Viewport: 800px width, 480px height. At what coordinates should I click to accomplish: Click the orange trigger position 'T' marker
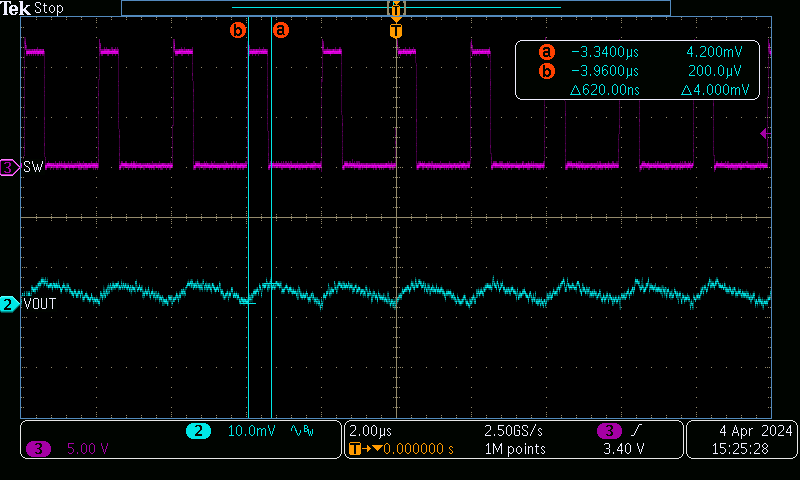coord(396,31)
